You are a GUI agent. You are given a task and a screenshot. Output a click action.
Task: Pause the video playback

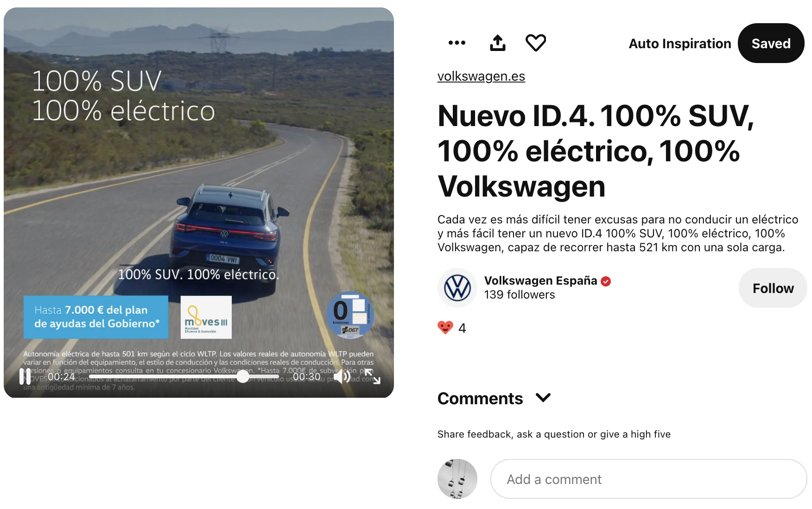[25, 376]
